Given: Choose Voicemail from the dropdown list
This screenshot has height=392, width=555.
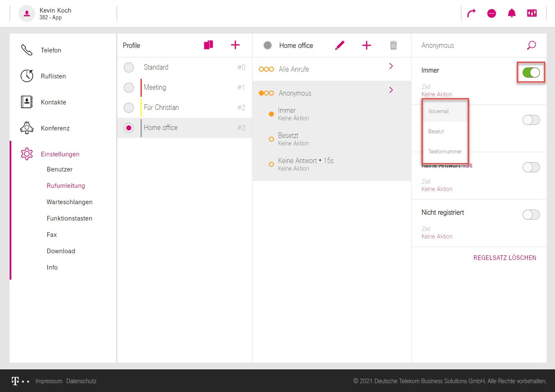Looking at the screenshot, I should click(438, 111).
